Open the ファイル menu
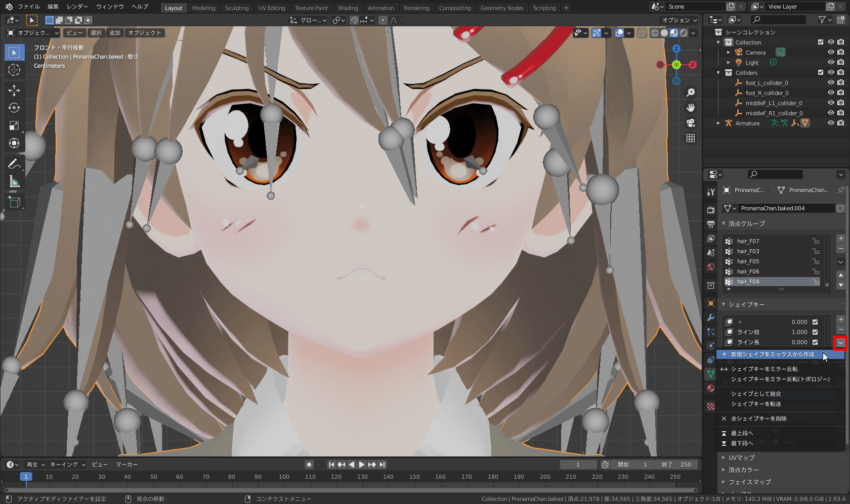This screenshot has width=850, height=504. pyautogui.click(x=29, y=7)
